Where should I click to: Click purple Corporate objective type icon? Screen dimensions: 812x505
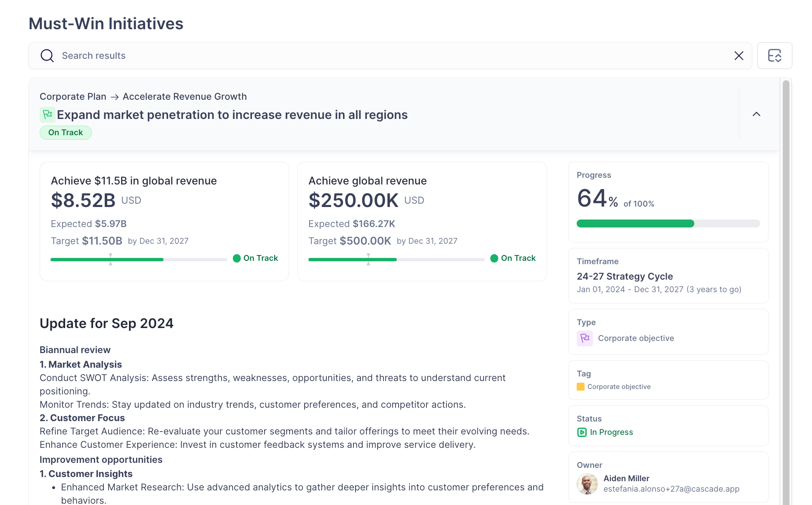click(585, 338)
